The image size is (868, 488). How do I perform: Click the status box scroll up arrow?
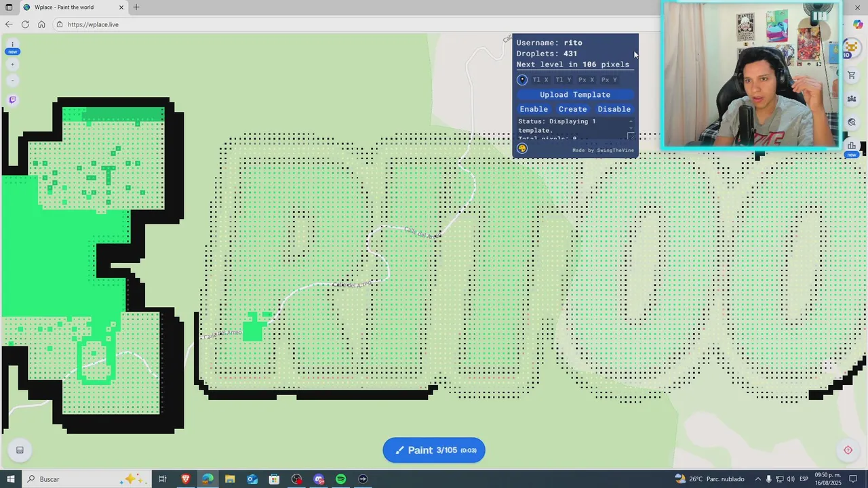pos(631,122)
